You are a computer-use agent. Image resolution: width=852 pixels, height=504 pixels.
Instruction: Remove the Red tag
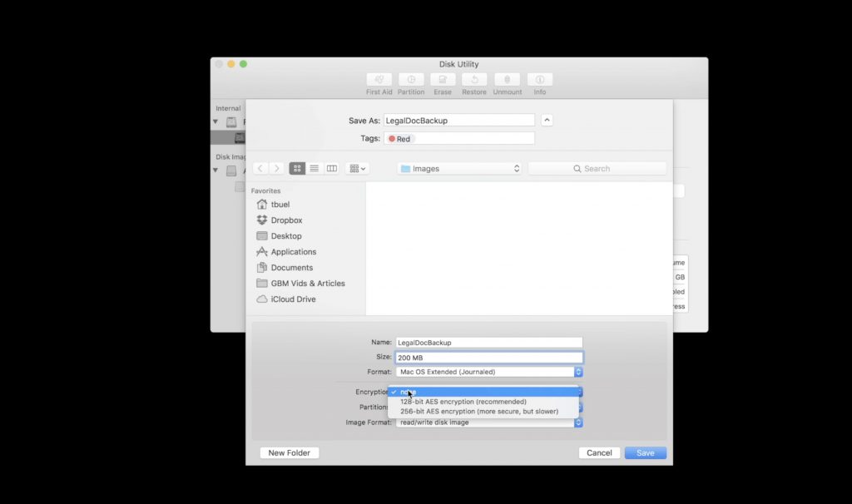[399, 138]
